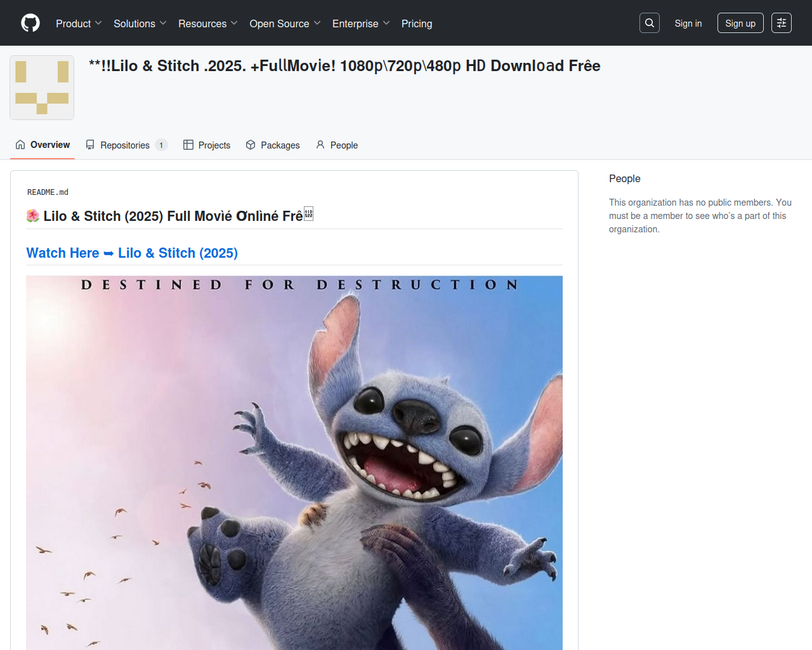Click the repositories count badge

pyautogui.click(x=161, y=145)
